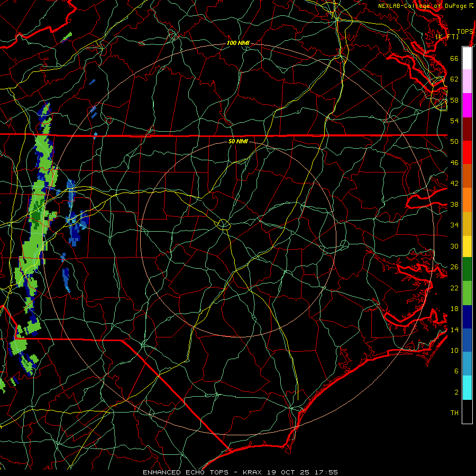The image size is (476, 476).
Task: Click the medium blue legend swatch
Action: (x=467, y=340)
